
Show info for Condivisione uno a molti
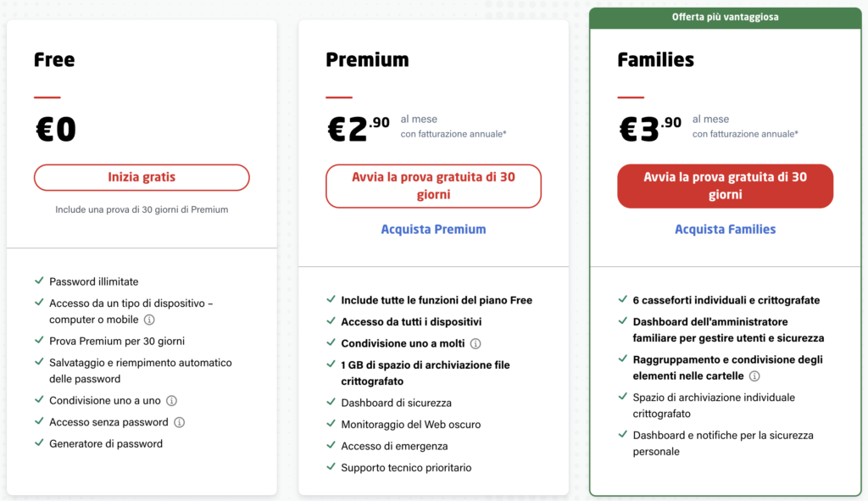[476, 344]
